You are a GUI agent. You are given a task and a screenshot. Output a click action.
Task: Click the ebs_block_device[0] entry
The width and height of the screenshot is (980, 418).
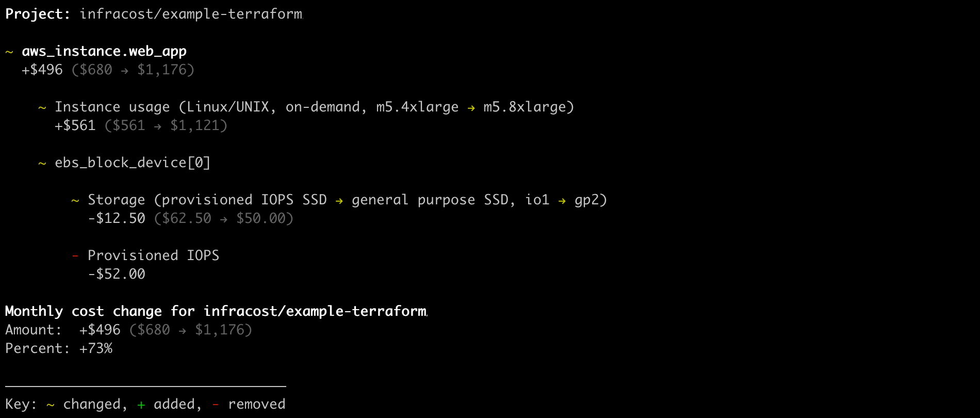[133, 163]
